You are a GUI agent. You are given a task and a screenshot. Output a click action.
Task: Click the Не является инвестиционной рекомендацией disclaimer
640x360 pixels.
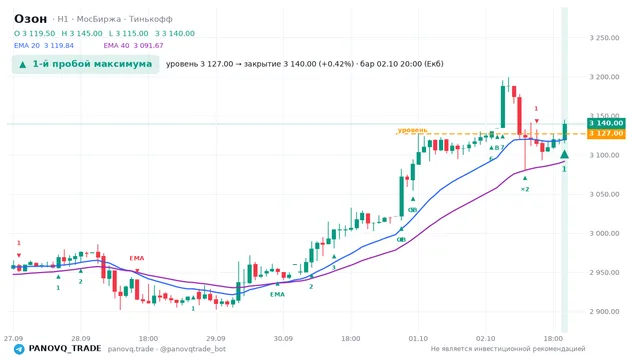tap(508, 349)
